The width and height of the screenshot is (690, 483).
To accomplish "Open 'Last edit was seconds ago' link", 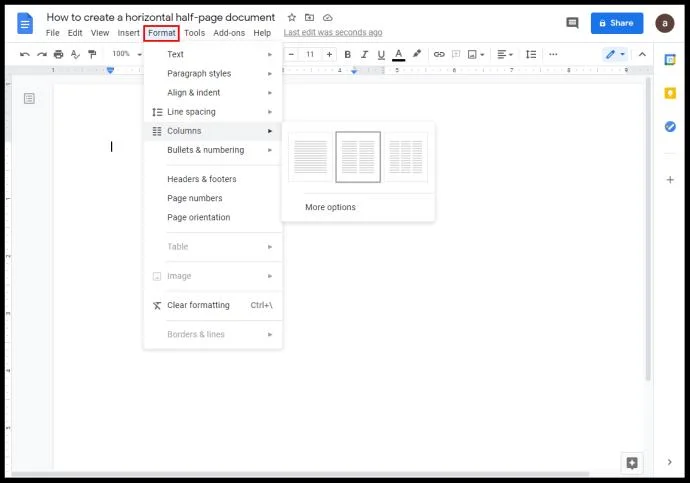I will 333,33.
